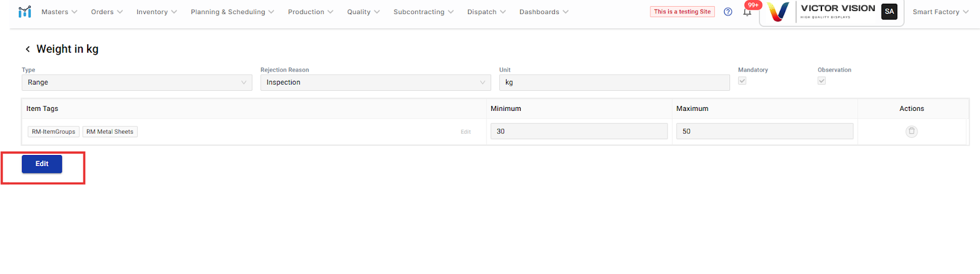Click the app logo icon
Screen dimensions: 980x274
click(24, 12)
